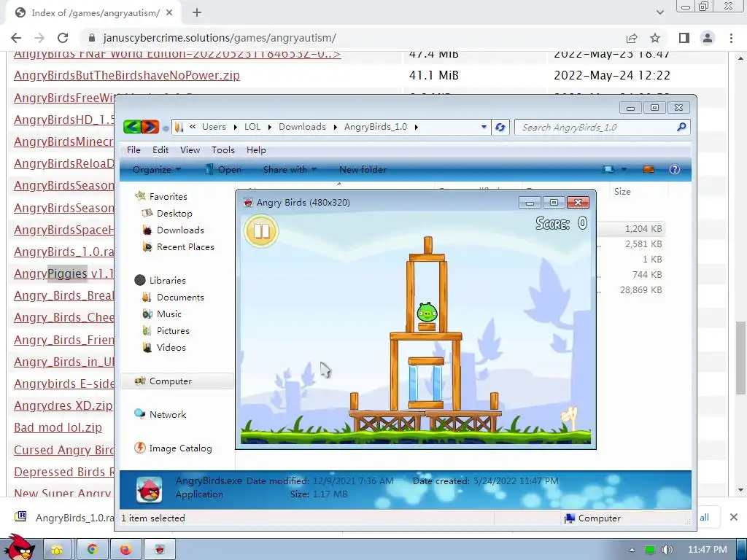Click the browser URL address bar
747x560 pixels.
click(x=352, y=38)
